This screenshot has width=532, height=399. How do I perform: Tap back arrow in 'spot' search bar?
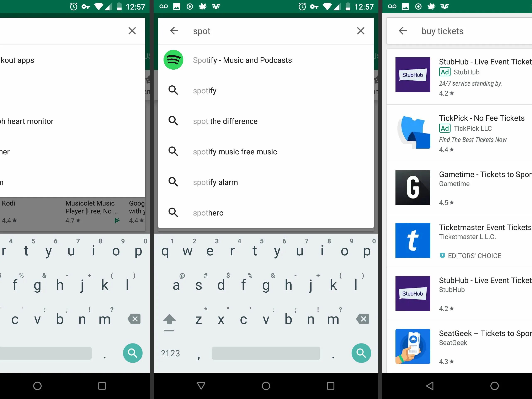[174, 31]
